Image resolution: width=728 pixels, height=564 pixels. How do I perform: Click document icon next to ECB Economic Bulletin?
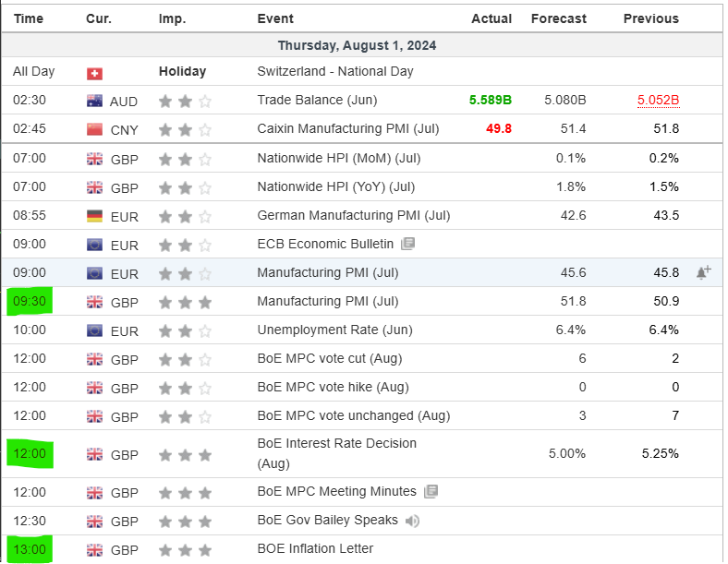pos(408,244)
